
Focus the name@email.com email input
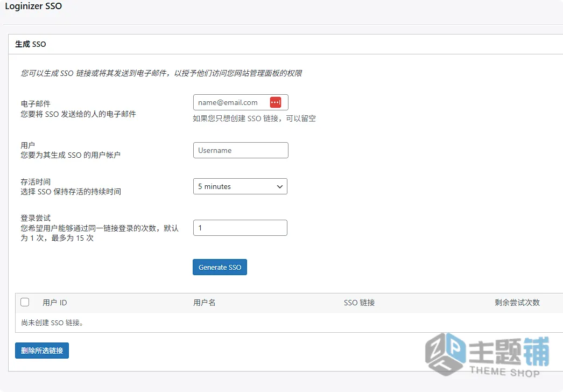pos(241,102)
